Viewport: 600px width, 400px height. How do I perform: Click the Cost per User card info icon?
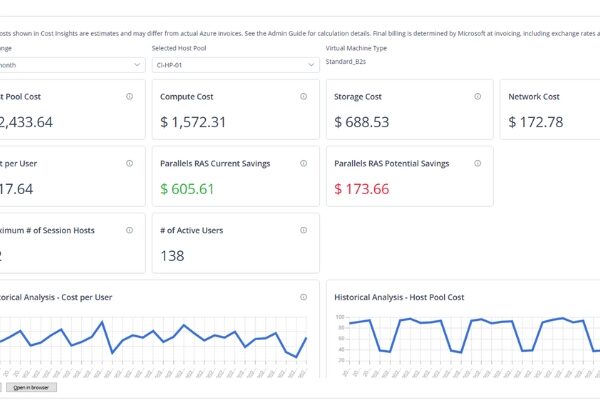coord(129,163)
